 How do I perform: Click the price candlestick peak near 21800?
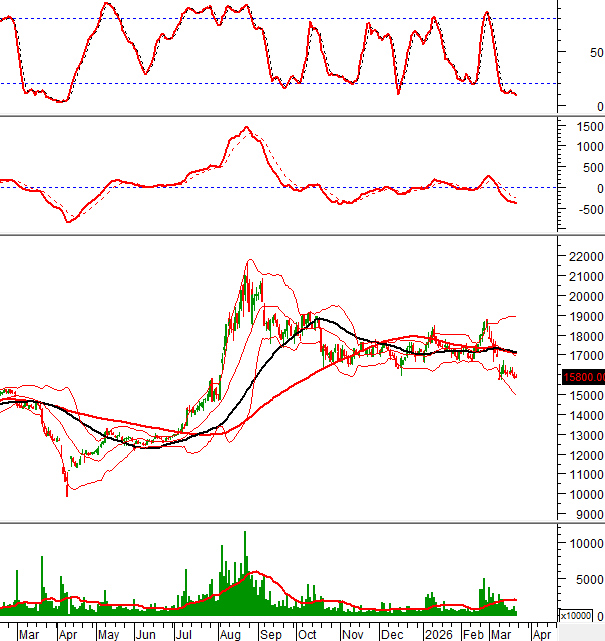(x=245, y=263)
